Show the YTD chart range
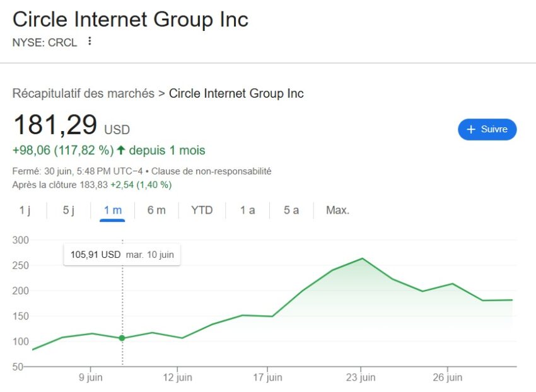This screenshot has height=392, width=536. 202,210
